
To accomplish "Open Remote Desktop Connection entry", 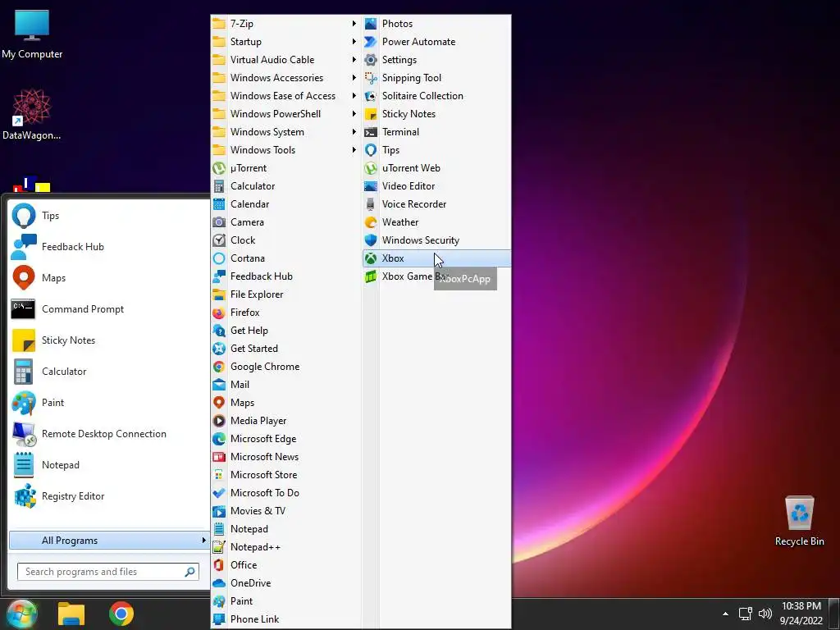I will (x=109, y=434).
